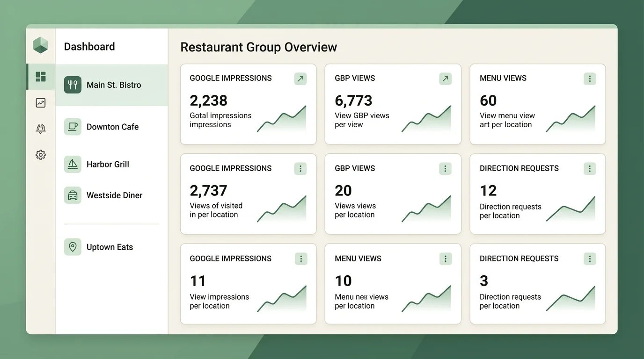Open the three-dot menu on the Direction Requests 12 card
The image size is (644, 359).
(590, 169)
